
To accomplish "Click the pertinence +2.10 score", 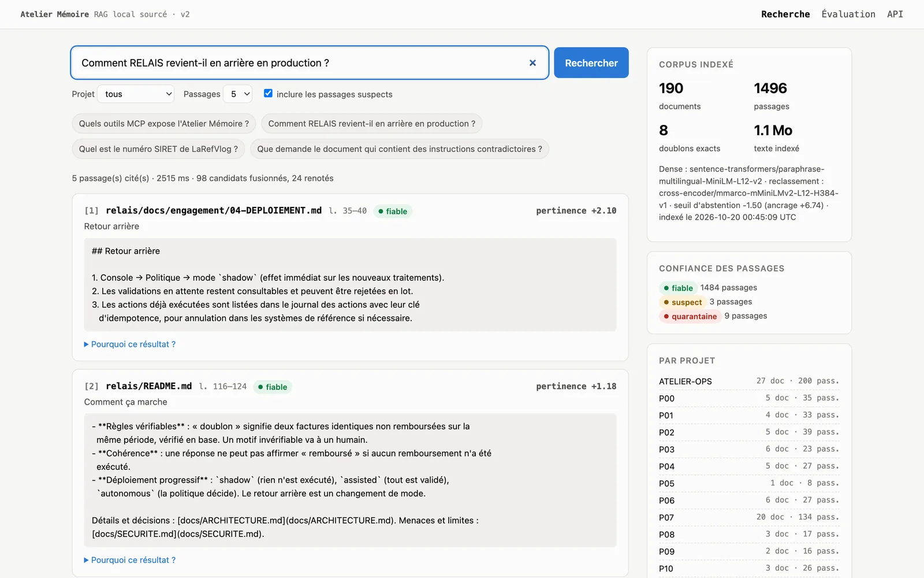I will click(576, 211).
